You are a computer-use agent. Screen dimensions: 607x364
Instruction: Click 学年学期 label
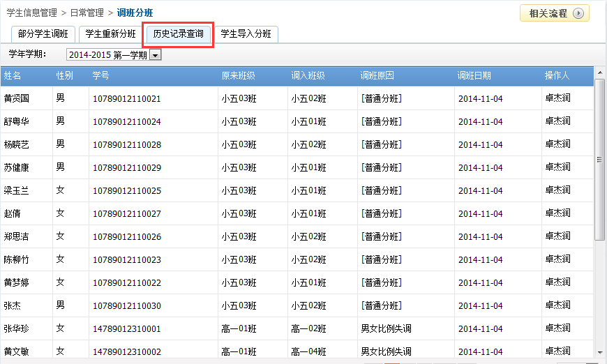point(27,54)
